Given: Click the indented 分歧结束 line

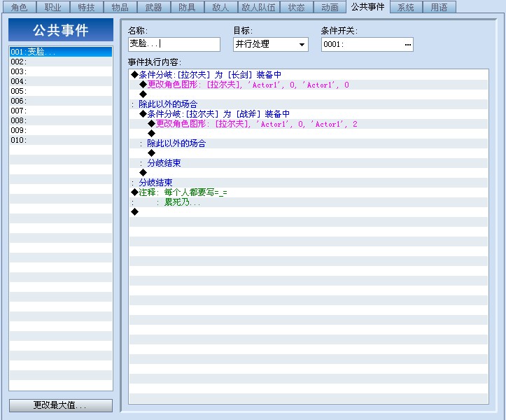Looking at the screenshot, I should tap(309, 163).
